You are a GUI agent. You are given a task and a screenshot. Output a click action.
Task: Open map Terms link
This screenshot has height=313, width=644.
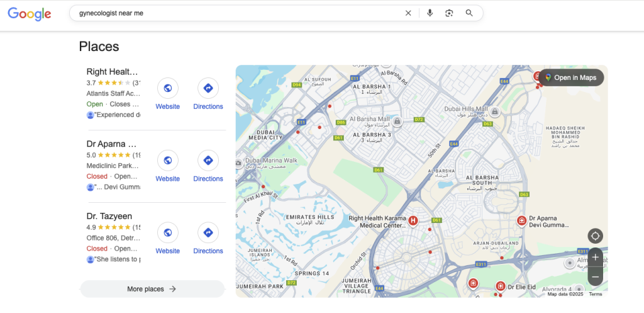tap(595, 294)
